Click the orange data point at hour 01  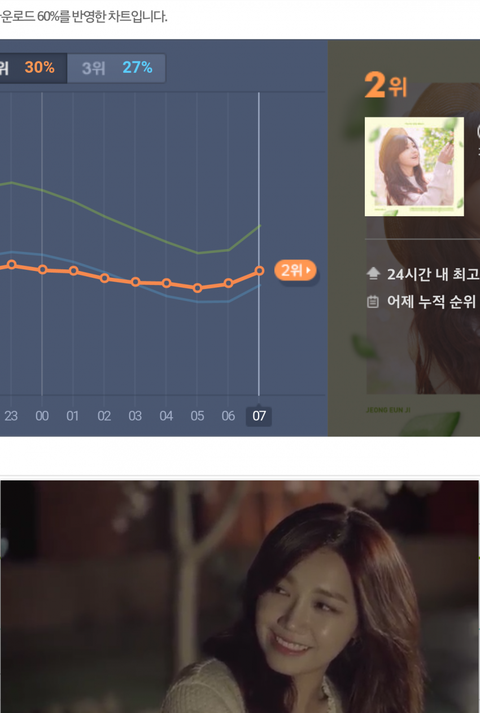coord(73,271)
